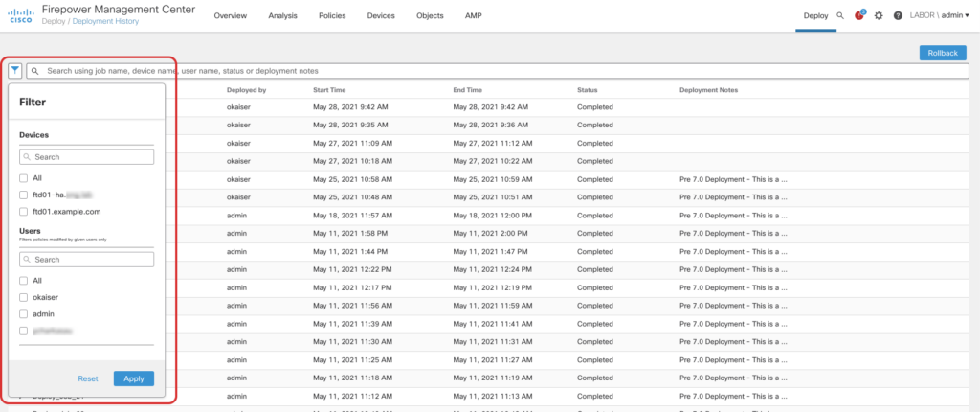Select end time May 11, 2021 11:41 AM

pyautogui.click(x=493, y=324)
